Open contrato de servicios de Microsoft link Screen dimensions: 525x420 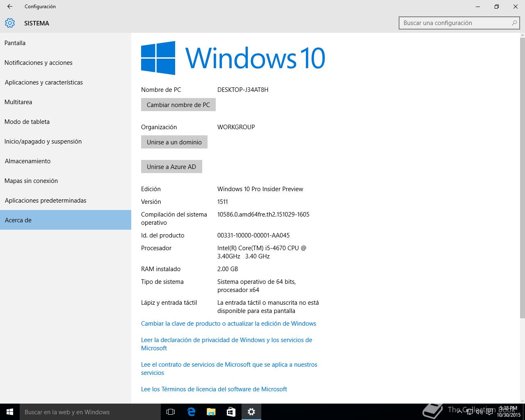pyautogui.click(x=229, y=368)
